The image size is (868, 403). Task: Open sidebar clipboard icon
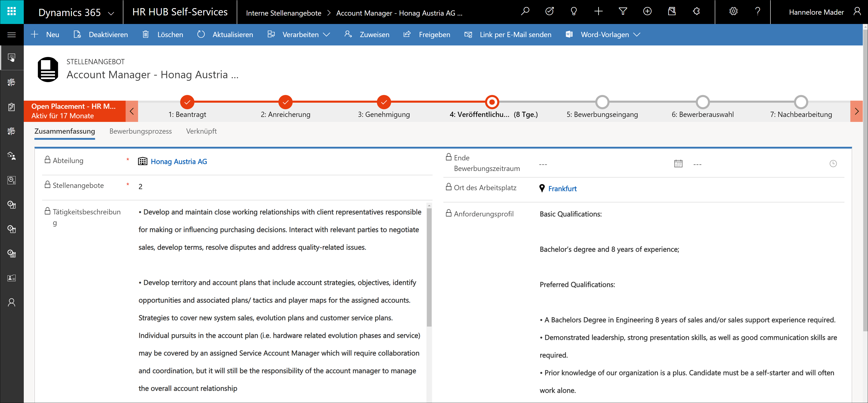(x=12, y=107)
